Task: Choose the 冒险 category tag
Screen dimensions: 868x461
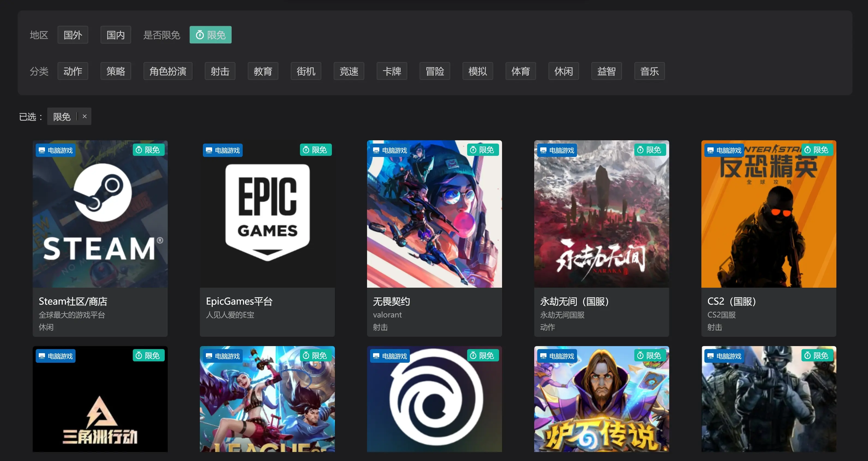Action: coord(435,71)
